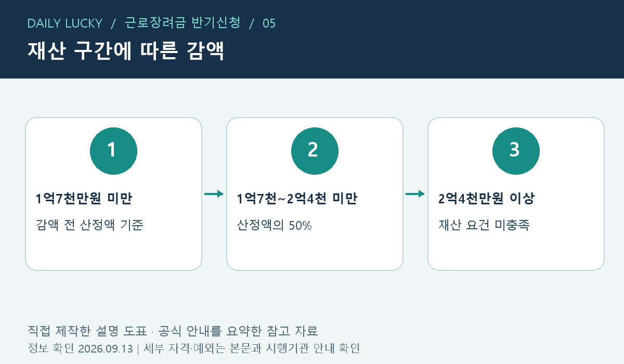Click the 직접 제작한 설명 도표 footer note
624x364 pixels.
[87, 331]
